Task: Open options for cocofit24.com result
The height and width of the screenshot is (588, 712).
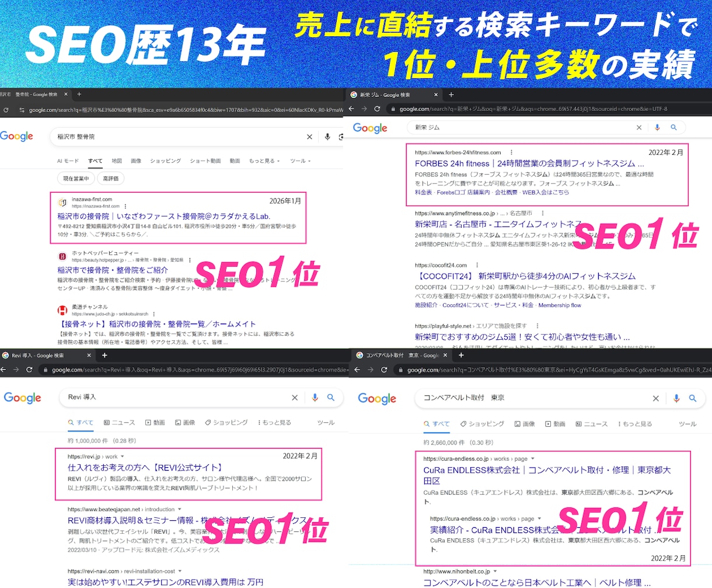Action: pos(477,265)
